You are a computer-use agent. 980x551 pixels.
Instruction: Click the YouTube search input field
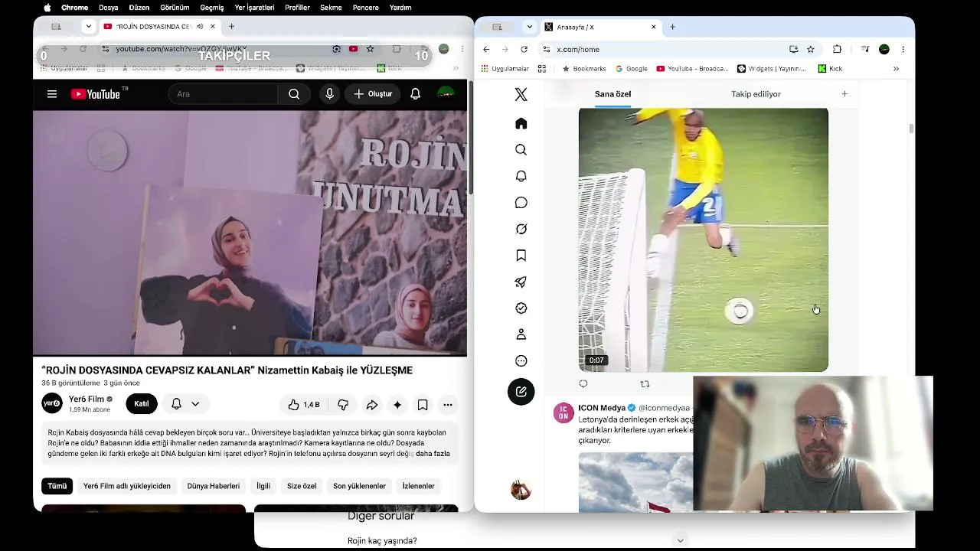pos(224,94)
